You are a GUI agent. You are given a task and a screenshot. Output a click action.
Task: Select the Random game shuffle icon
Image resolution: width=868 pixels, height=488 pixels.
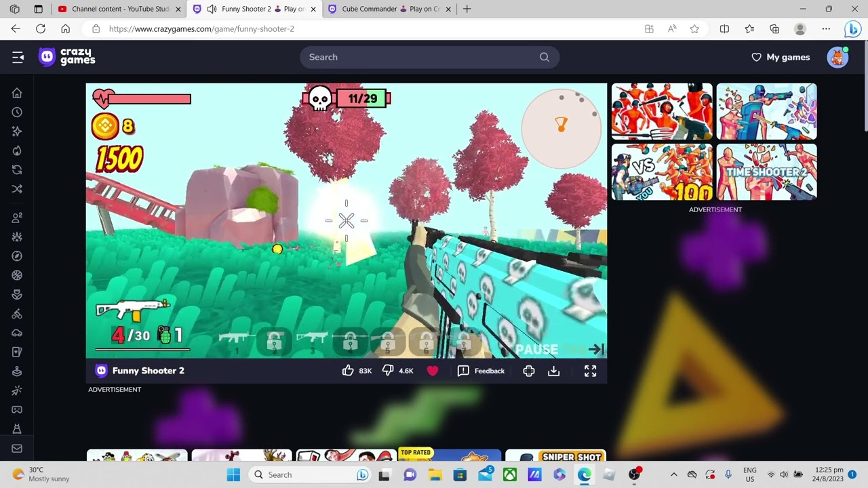(x=17, y=188)
